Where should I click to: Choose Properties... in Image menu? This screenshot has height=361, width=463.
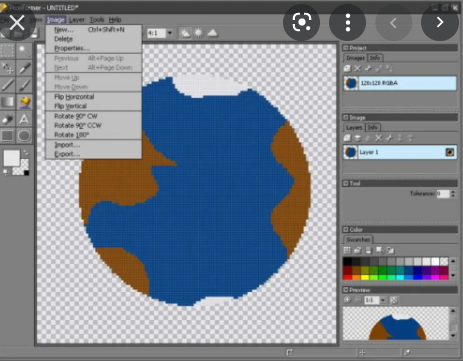(93, 48)
